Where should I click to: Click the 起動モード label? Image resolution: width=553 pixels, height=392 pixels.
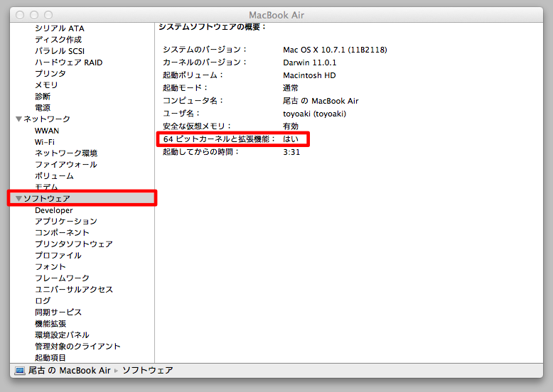(x=186, y=88)
